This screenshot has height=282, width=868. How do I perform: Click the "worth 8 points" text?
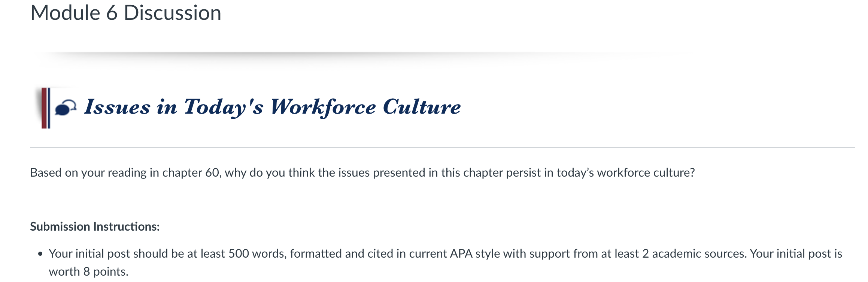click(x=88, y=271)
